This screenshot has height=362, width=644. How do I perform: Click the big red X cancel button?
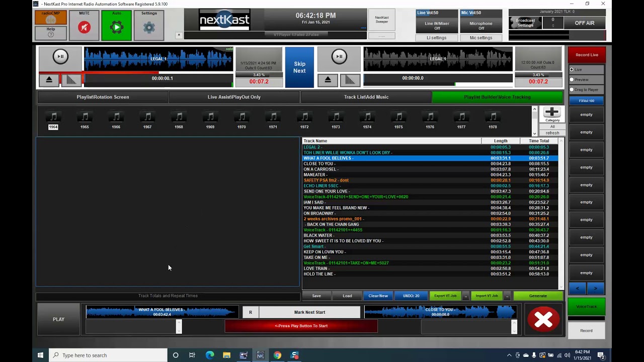(x=543, y=319)
